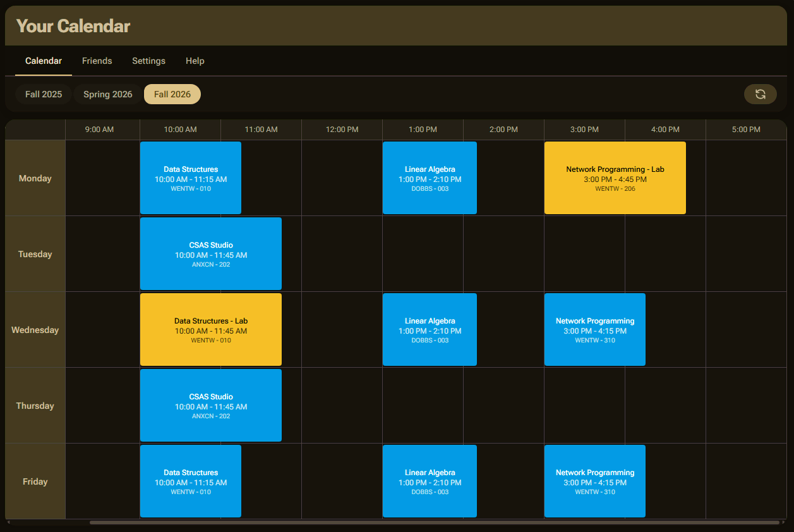Open Wednesday's Linear Algebra class block

click(x=430, y=330)
